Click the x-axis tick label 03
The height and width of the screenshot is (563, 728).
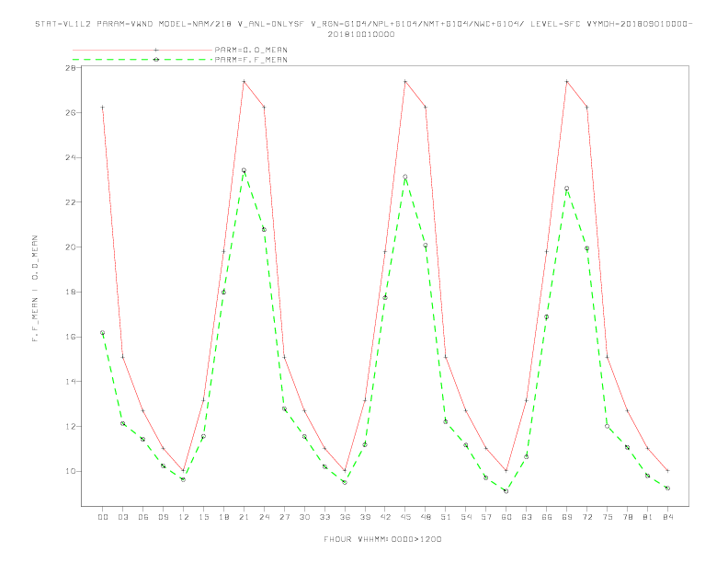tap(122, 517)
